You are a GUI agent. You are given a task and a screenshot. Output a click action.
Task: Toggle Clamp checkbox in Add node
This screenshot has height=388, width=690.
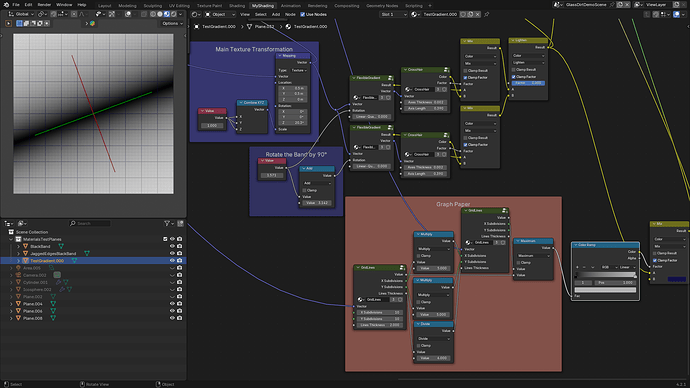[304, 190]
